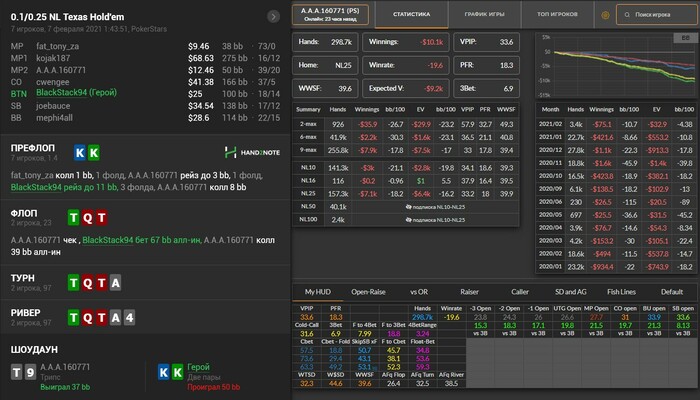The width and height of the screenshot is (700, 400).
Task: Click the winnings graph thumbnail
Action: tap(617, 65)
